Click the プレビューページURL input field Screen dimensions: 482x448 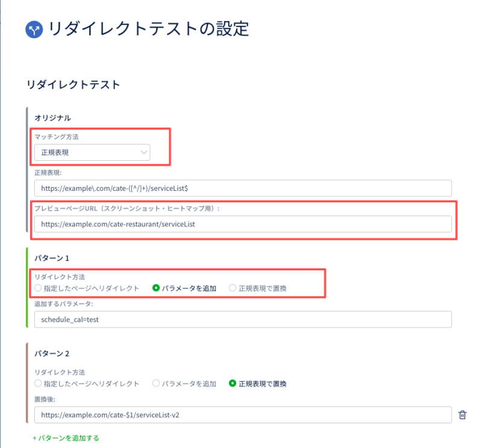[x=243, y=224]
